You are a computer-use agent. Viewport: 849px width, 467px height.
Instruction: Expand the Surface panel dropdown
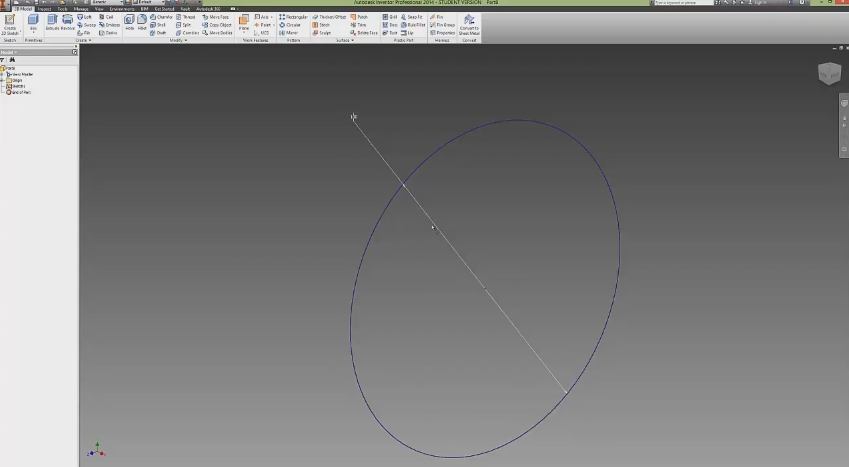click(345, 41)
